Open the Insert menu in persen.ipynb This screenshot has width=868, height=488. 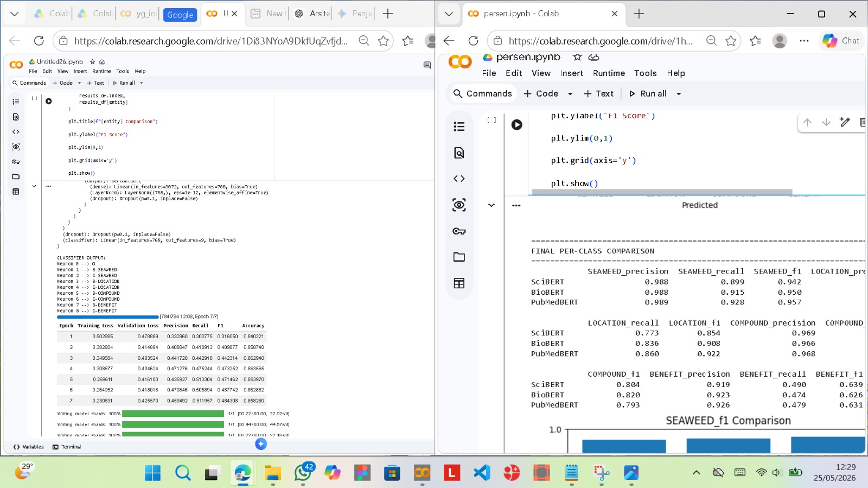571,73
